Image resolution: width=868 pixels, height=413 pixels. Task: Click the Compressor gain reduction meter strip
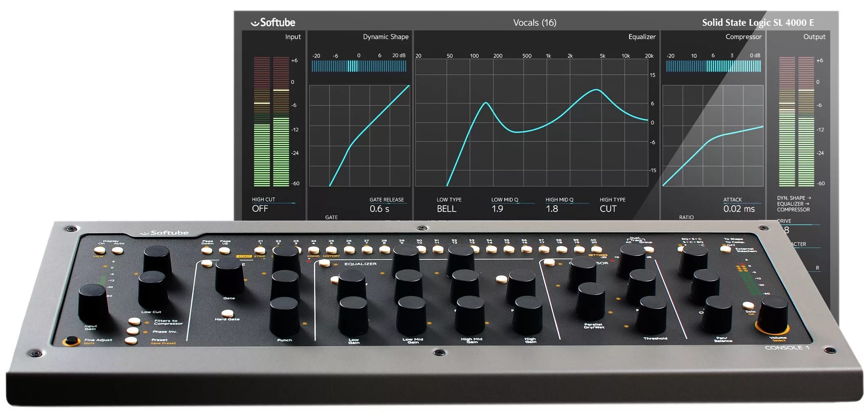click(x=713, y=66)
